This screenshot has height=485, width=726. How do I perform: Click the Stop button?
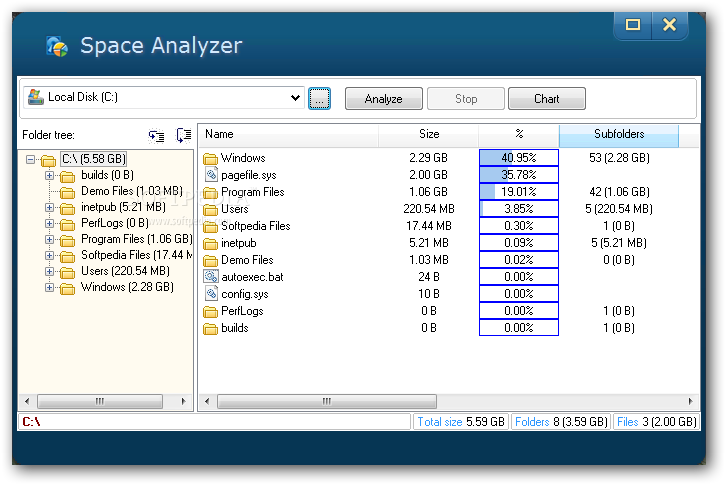point(466,99)
